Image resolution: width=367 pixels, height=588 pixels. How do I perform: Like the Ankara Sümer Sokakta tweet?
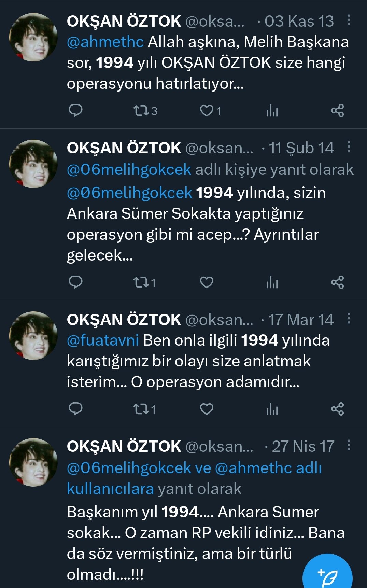tap(207, 282)
